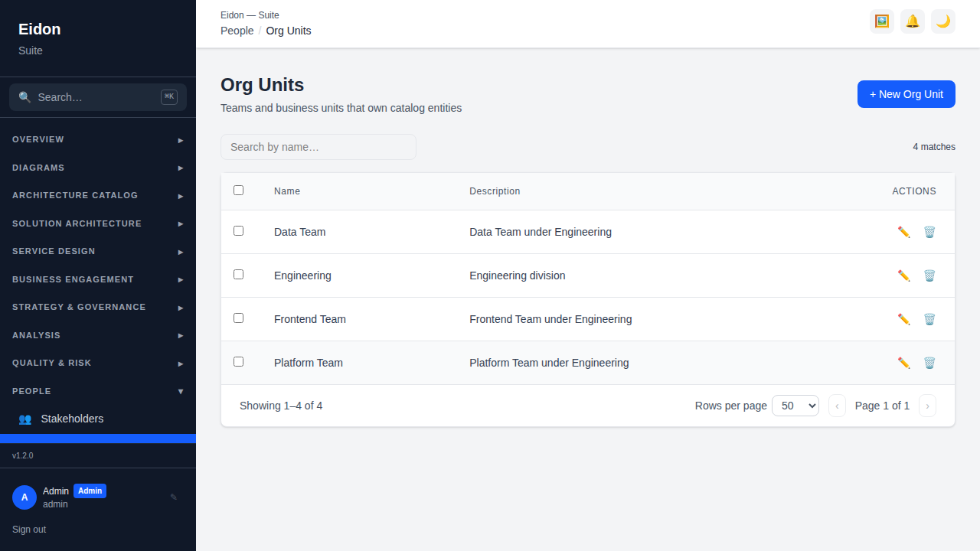The image size is (980, 551).
Task: Focus the Search by name field
Action: [318, 147]
